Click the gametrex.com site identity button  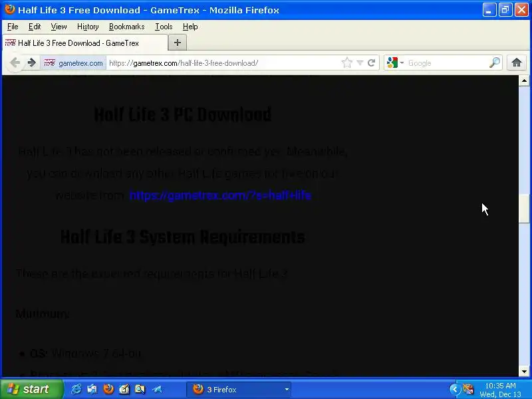pyautogui.click(x=74, y=63)
